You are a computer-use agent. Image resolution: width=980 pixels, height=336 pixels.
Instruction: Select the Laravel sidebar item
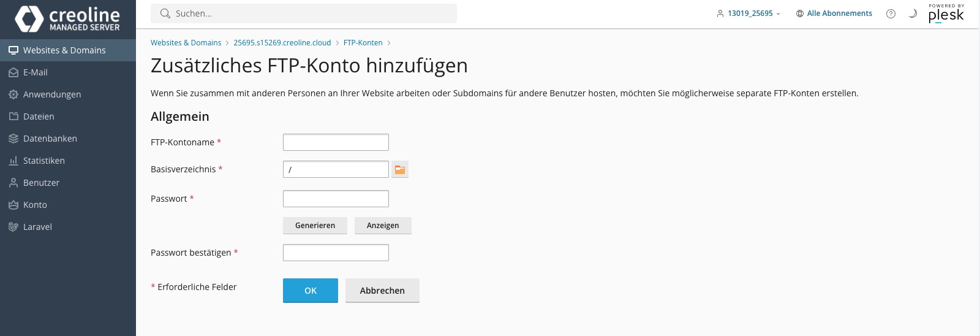pos(68,227)
